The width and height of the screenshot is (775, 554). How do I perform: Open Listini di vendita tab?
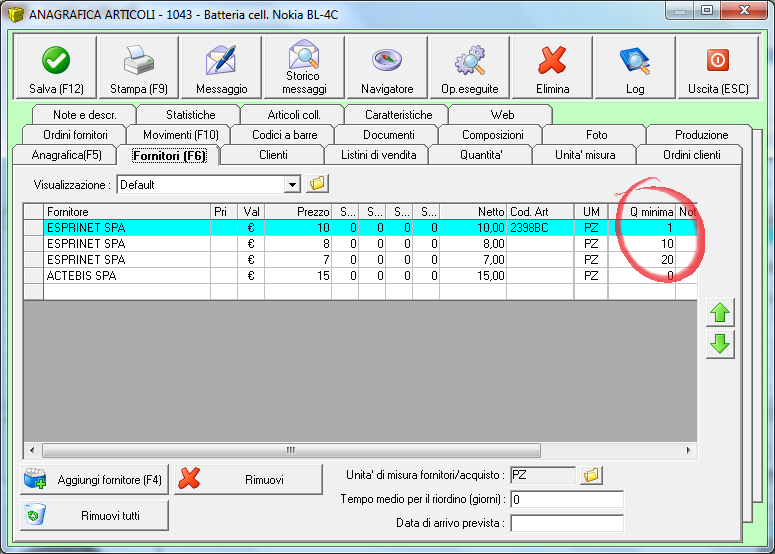[378, 155]
